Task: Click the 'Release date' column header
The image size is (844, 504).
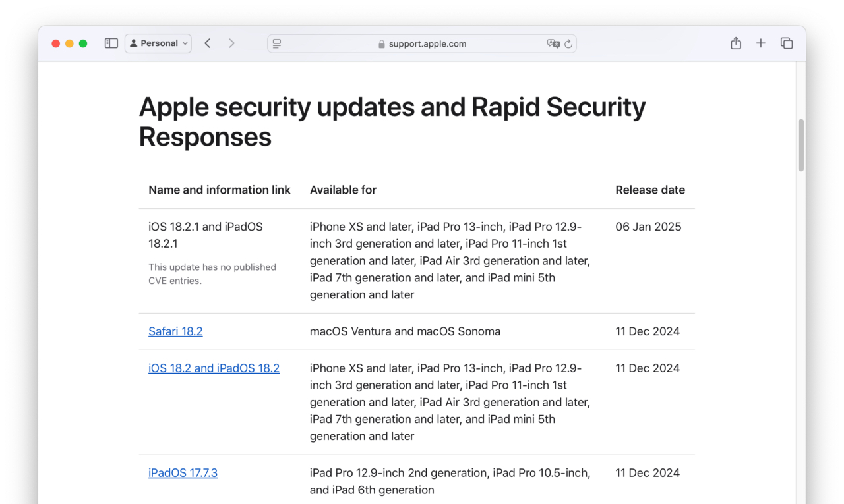Action: coord(650,190)
